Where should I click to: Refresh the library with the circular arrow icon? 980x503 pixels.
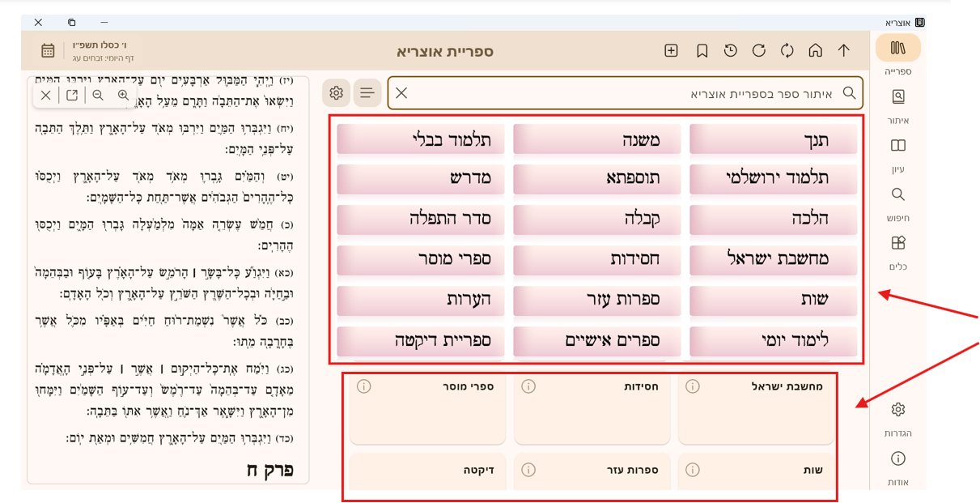point(758,50)
